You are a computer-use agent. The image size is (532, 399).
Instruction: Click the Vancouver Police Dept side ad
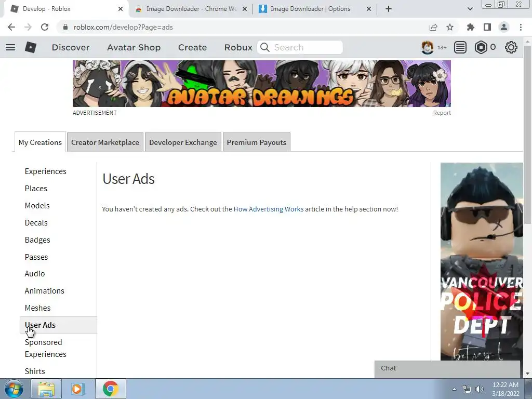point(482,261)
